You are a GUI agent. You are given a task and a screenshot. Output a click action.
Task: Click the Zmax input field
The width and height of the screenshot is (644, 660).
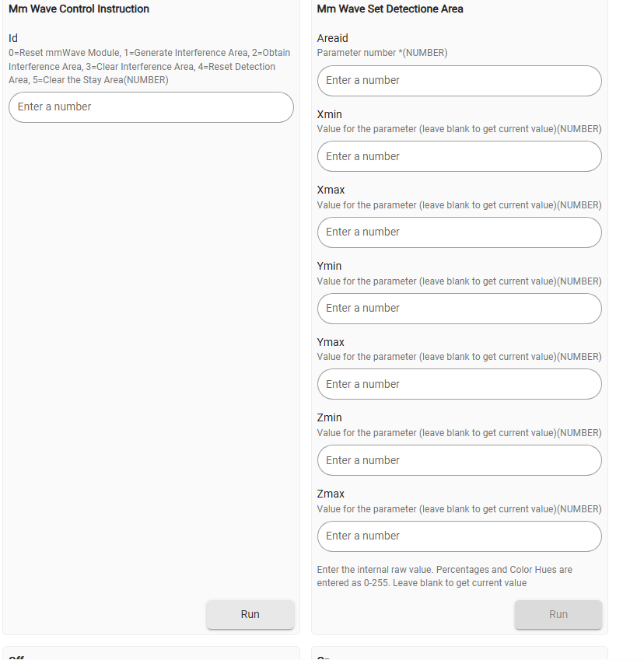point(459,536)
